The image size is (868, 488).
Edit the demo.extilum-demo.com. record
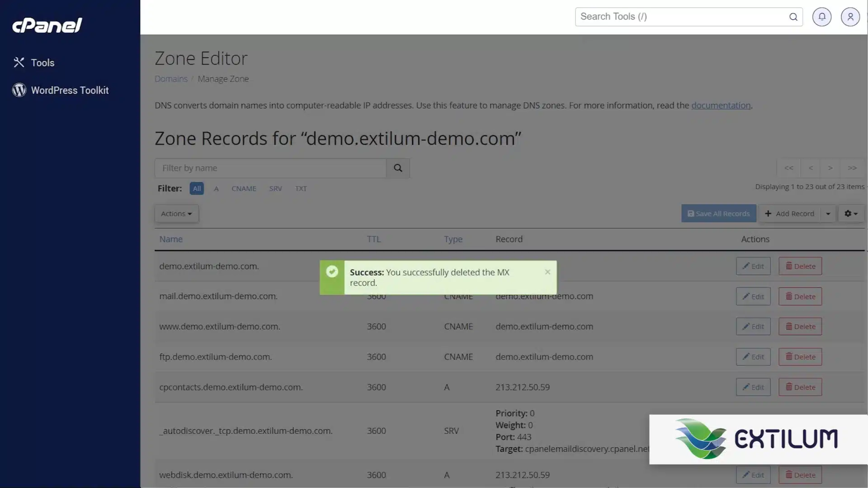[x=753, y=266]
